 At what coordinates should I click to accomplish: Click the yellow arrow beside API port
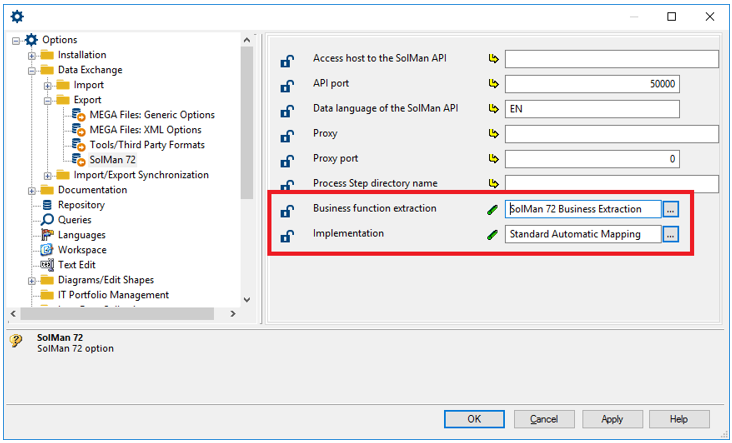click(493, 85)
